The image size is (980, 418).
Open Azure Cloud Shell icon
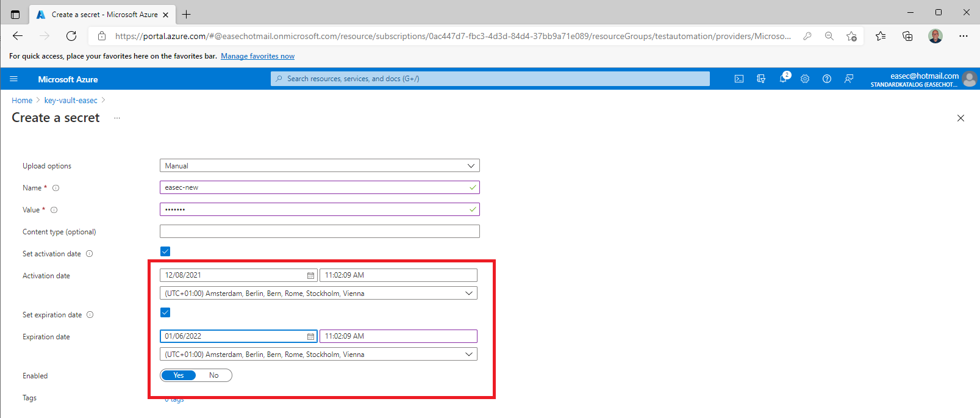pos(739,79)
